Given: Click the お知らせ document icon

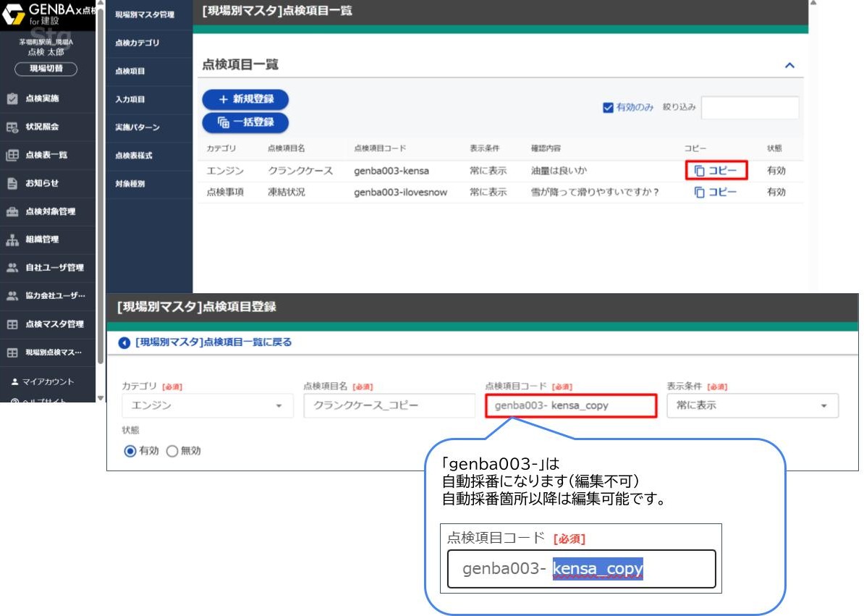Looking at the screenshot, I should pyautogui.click(x=12, y=183).
